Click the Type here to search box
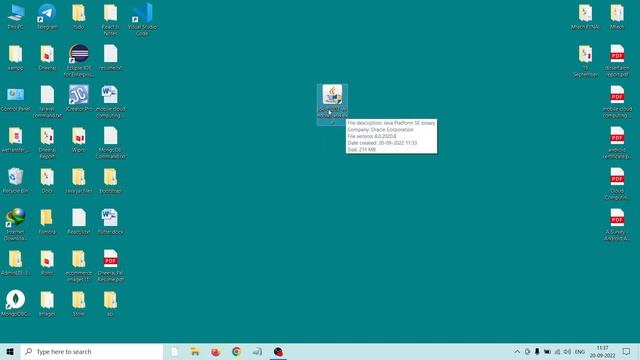Screen dimensions: 640x360 [x=92, y=351]
